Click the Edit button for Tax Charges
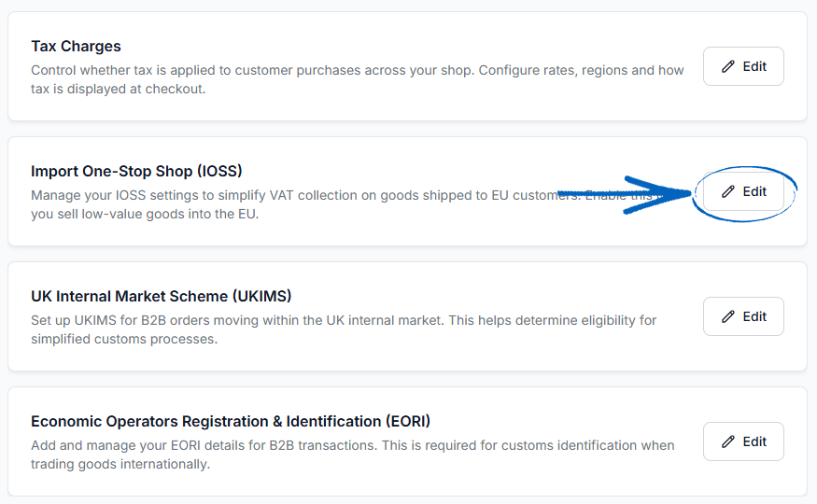Screen dimensions: 817x504 click(x=743, y=66)
